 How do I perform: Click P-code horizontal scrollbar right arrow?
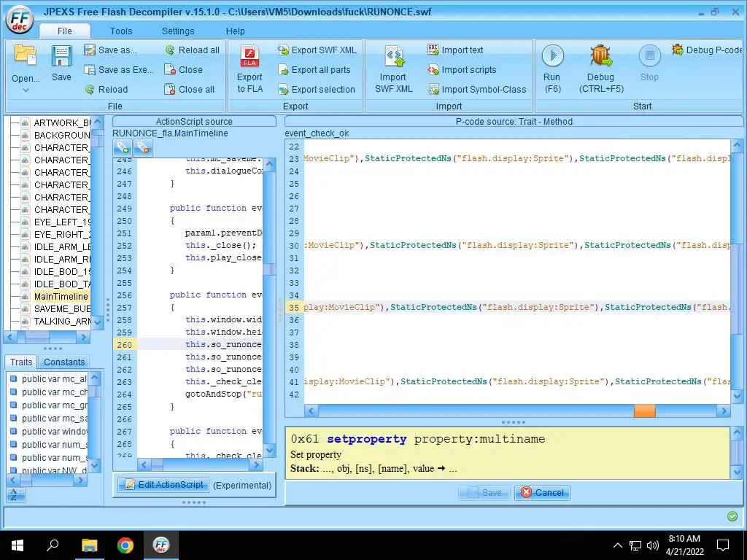click(724, 411)
